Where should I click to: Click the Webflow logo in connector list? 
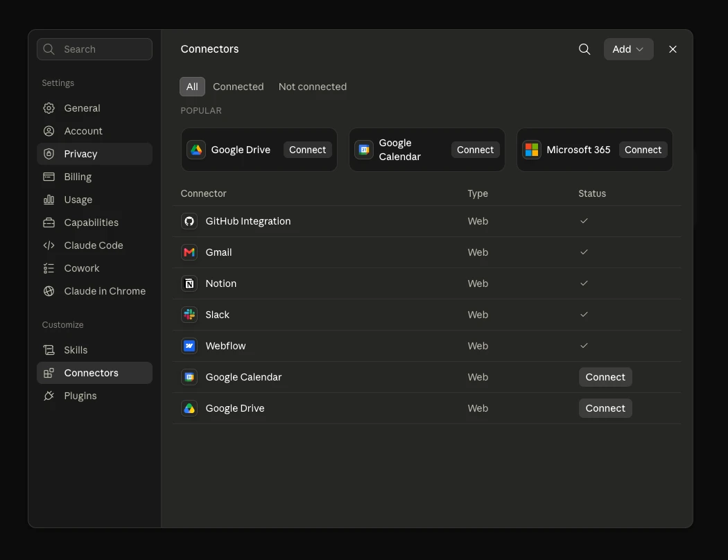coord(189,346)
